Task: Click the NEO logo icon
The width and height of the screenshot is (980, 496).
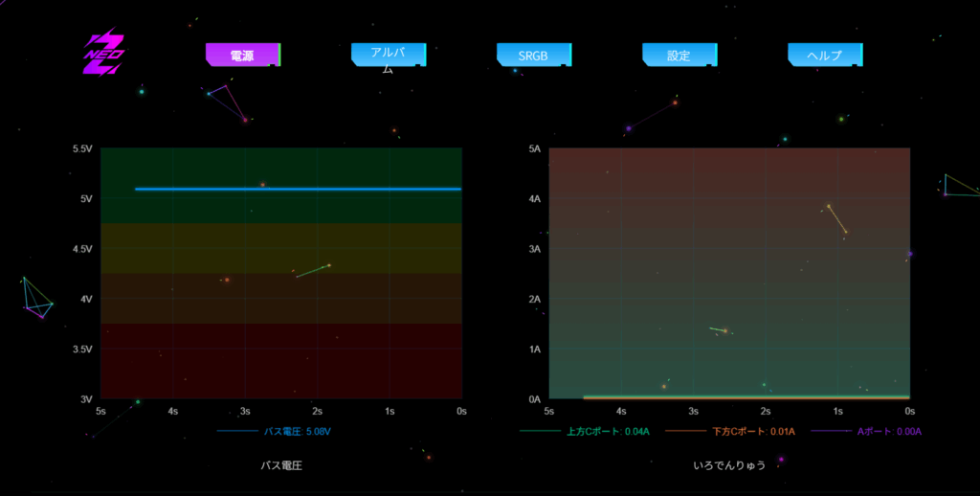Action: [x=104, y=52]
